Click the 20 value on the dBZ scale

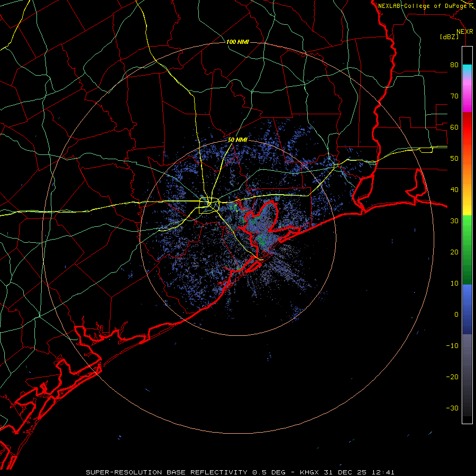tap(454, 252)
